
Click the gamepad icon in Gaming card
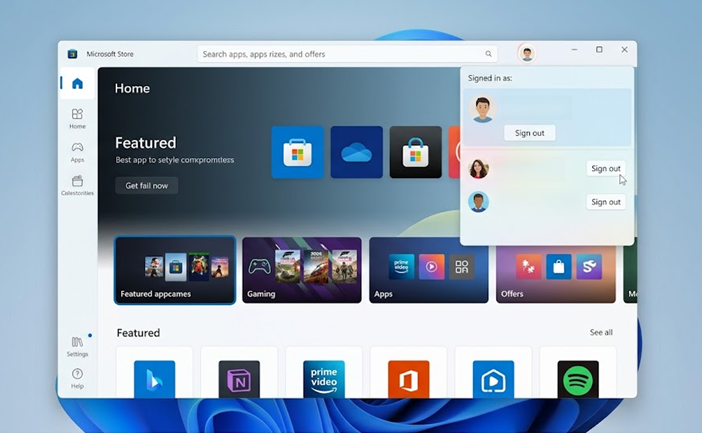[x=260, y=267]
